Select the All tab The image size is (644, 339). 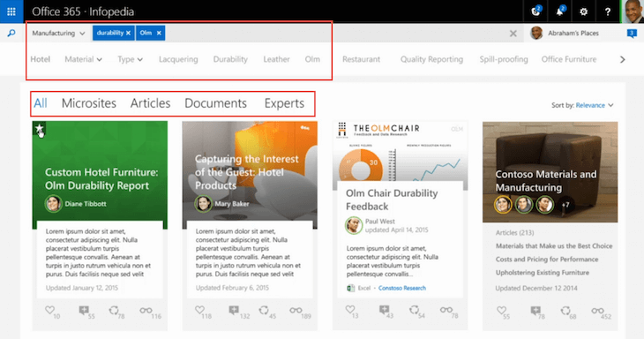(x=41, y=102)
